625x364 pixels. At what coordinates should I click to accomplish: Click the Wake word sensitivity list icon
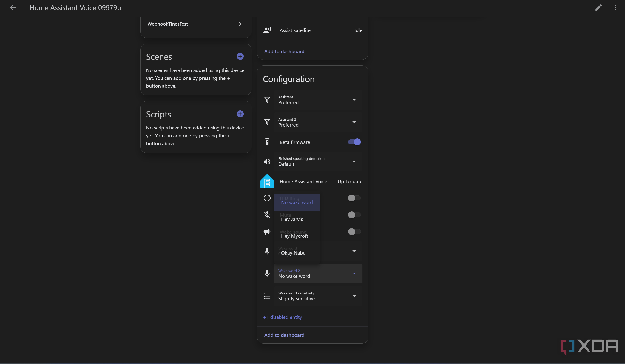[267, 296]
